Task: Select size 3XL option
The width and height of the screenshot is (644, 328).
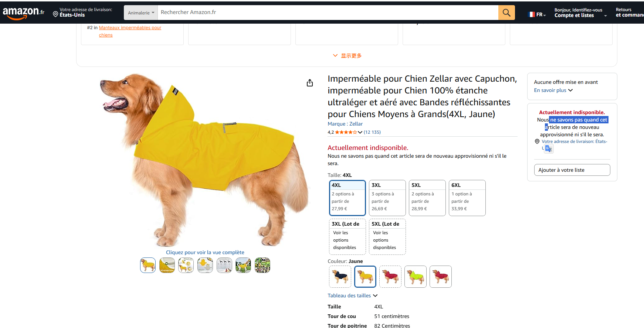Action: (x=387, y=198)
